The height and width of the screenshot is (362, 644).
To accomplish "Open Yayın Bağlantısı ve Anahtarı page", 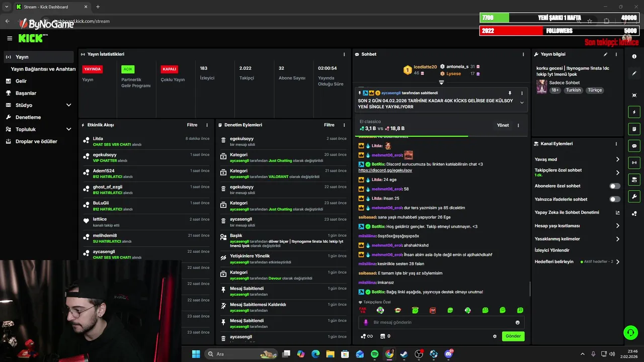I will coord(43,69).
